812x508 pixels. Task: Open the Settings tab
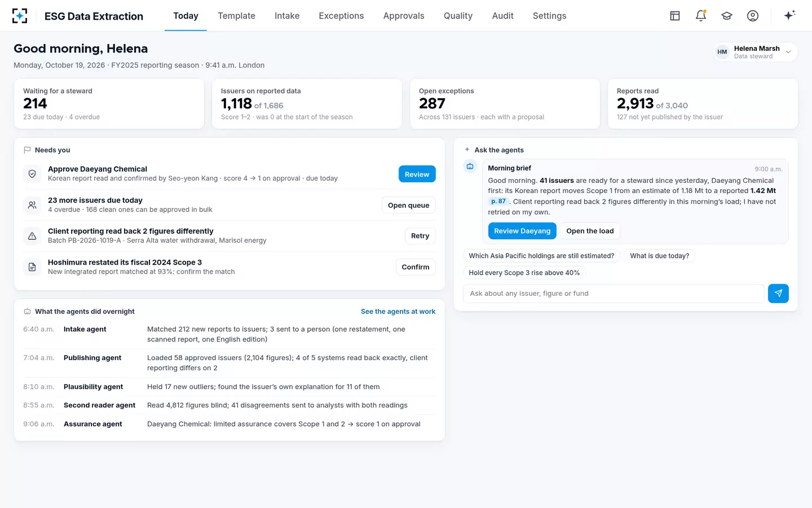[549, 16]
